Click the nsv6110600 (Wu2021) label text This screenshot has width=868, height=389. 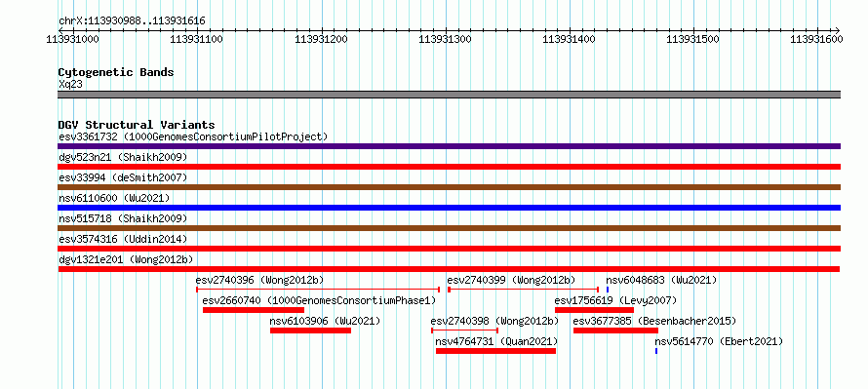tap(114, 198)
